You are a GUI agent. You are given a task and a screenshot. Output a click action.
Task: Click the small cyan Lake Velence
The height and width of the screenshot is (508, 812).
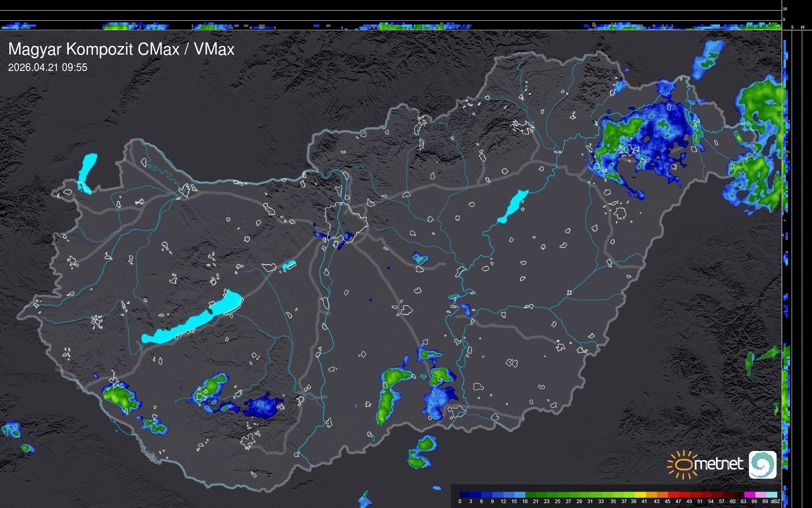(x=289, y=265)
